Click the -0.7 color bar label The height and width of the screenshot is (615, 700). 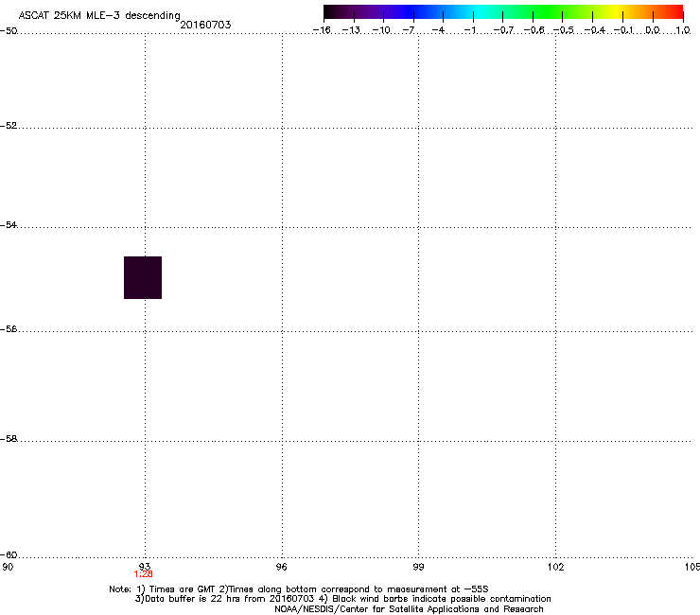[x=503, y=30]
